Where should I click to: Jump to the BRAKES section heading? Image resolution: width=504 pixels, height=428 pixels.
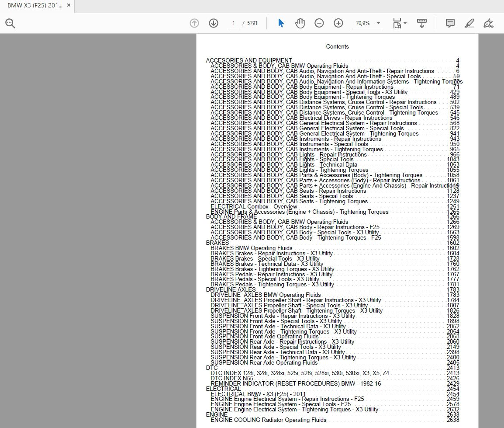pos(217,243)
